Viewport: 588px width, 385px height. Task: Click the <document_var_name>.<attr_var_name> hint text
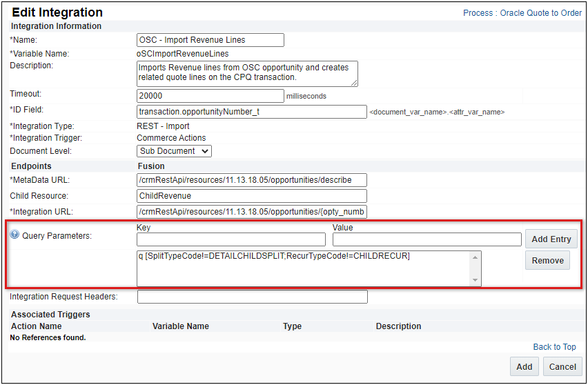coord(437,112)
